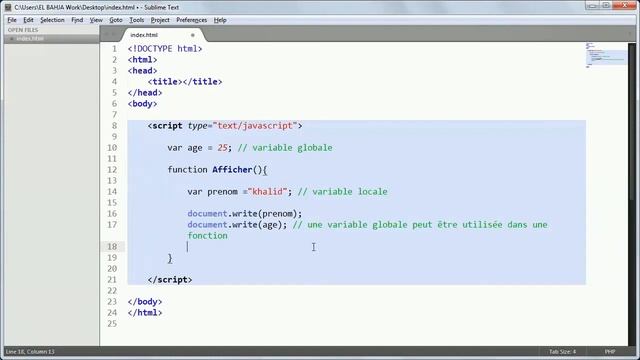Image resolution: width=640 pixels, height=360 pixels.
Task: Show next tab with right tab arrow
Action: coord(114,35)
